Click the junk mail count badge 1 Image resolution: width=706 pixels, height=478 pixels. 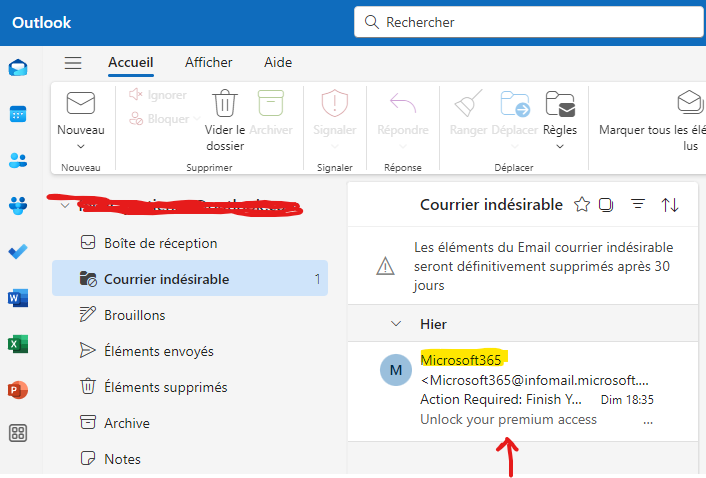(x=317, y=279)
